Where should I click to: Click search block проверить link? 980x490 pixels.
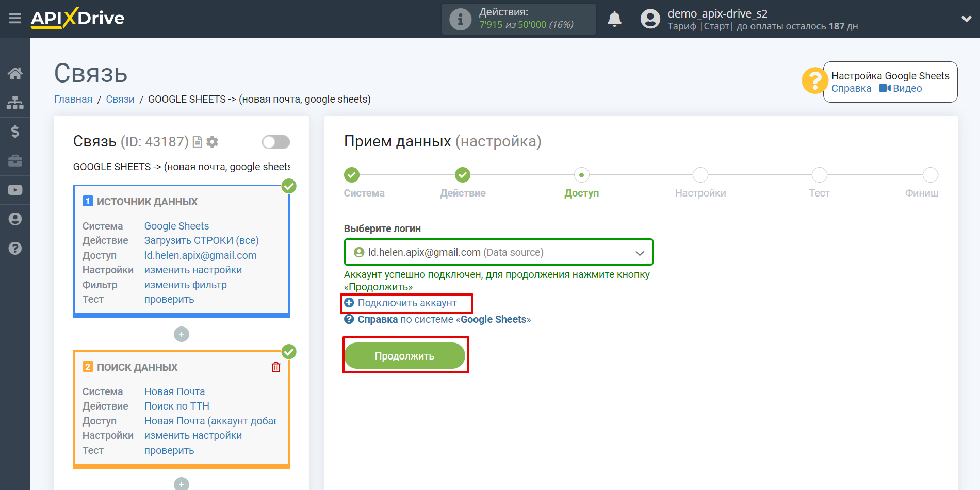(x=169, y=450)
